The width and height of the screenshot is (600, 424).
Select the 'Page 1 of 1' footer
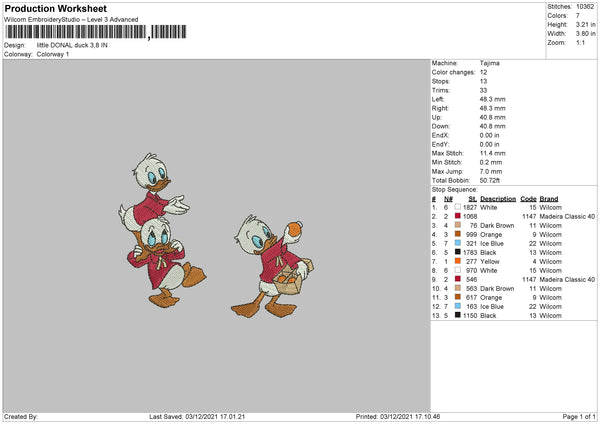[x=579, y=416]
